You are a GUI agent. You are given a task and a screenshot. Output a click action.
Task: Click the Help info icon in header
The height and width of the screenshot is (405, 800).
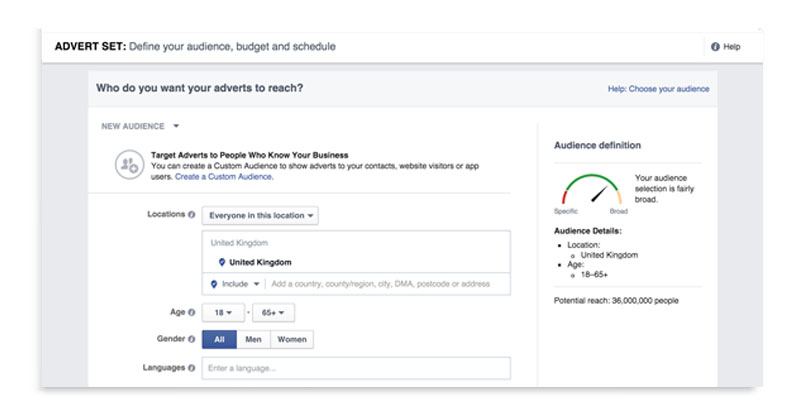(715, 46)
